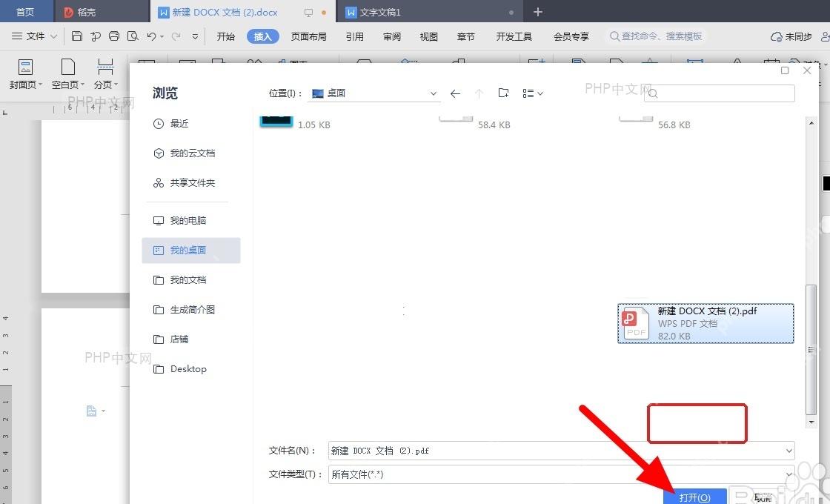The image size is (830, 504).
Task: Open 我的云文档 in the sidebar
Action: coord(191,153)
